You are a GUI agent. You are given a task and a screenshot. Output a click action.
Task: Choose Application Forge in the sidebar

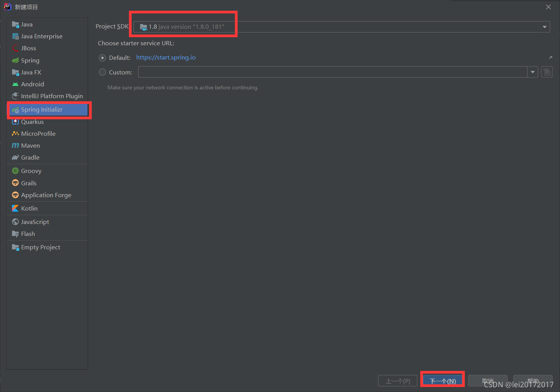point(47,195)
